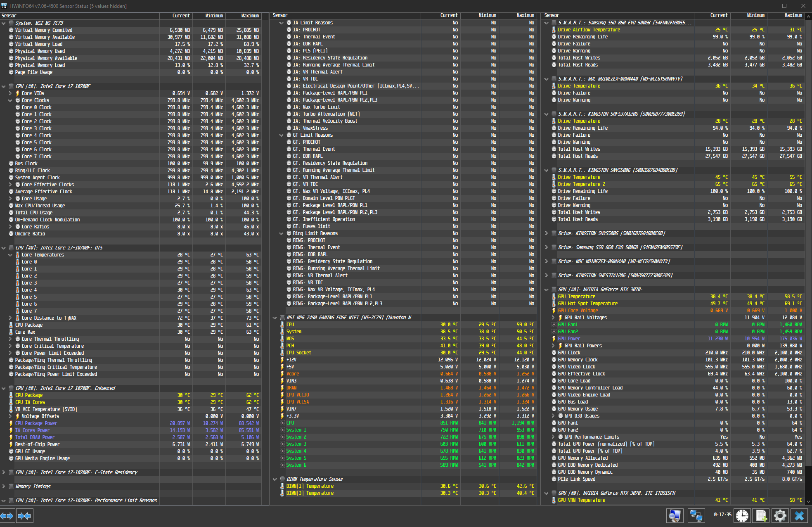
Task: Collapse the GT Limit Reasons group
Action: (282, 135)
